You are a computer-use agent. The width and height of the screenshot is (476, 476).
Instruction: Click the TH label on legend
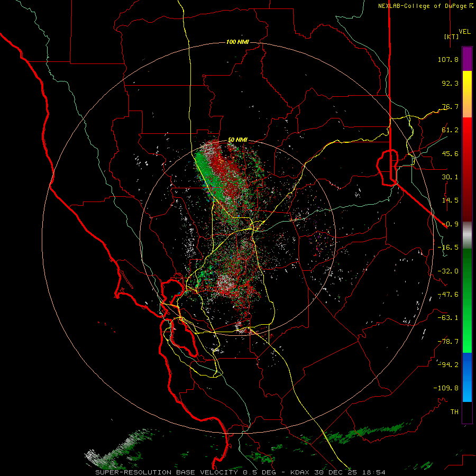[x=454, y=412]
